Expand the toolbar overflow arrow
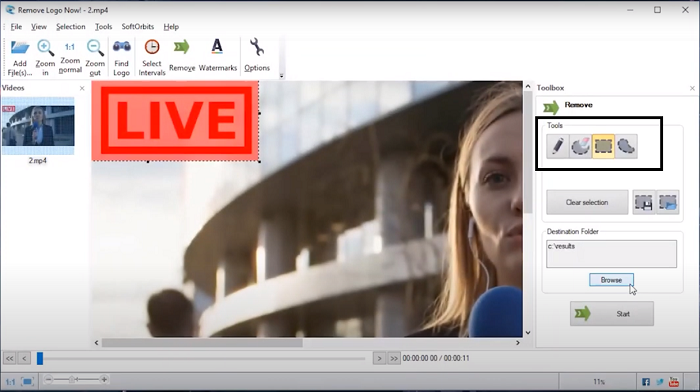The image size is (700, 392). coord(281,76)
